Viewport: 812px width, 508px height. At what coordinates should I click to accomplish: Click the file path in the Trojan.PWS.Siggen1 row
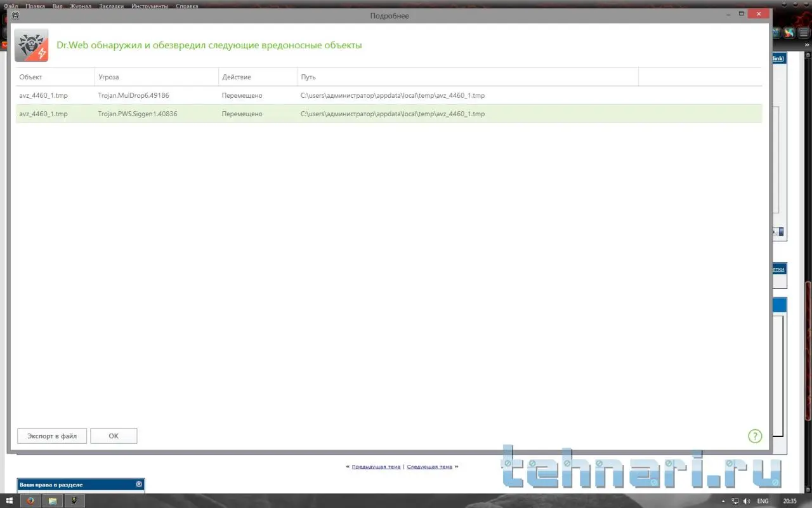[393, 114]
